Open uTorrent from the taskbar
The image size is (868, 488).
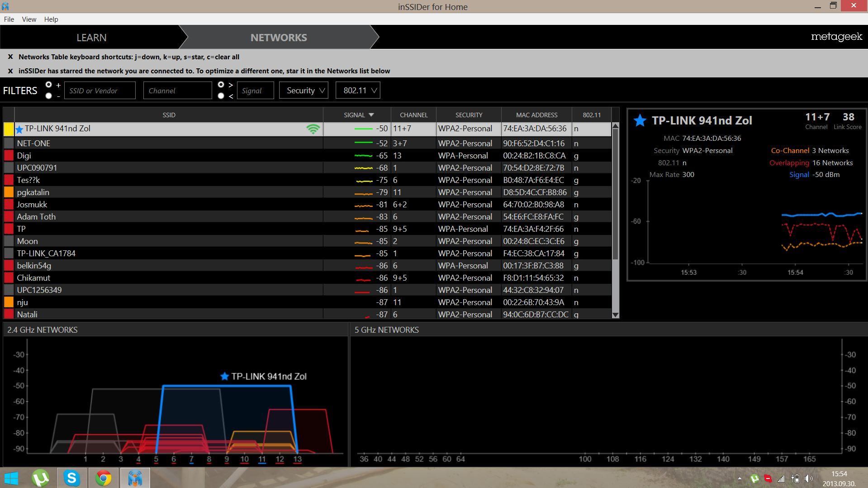[x=41, y=478]
